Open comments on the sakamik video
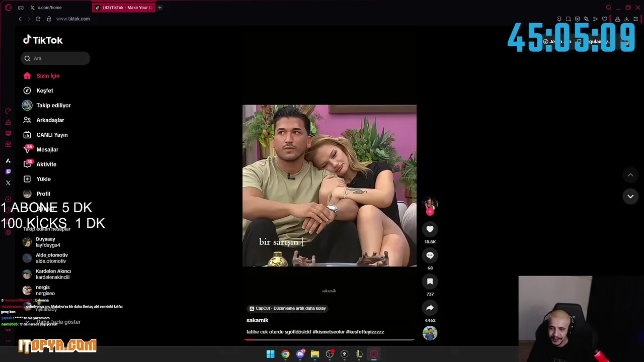The image size is (644, 362). (x=430, y=255)
